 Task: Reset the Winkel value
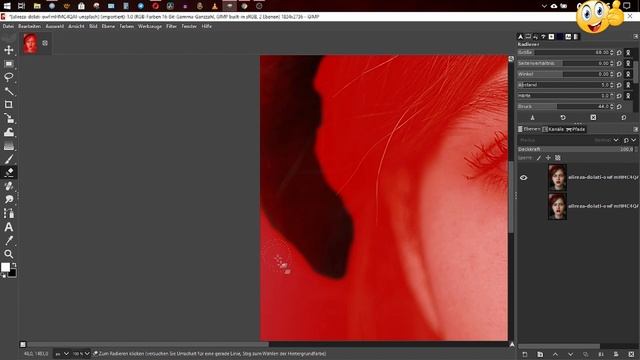pos(619,74)
